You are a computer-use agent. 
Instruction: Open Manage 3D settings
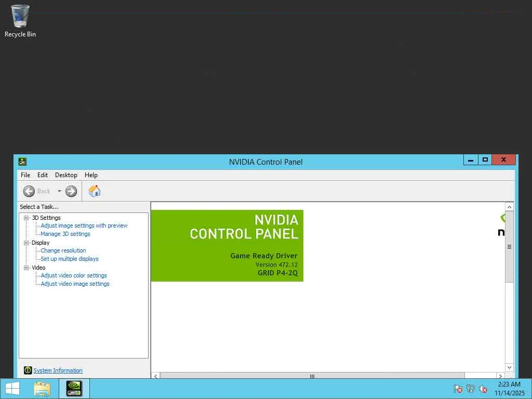click(x=65, y=234)
